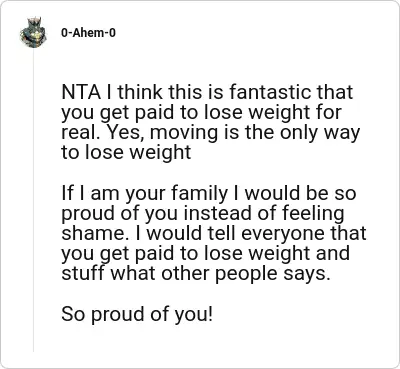This screenshot has height=369, width=400.
Task: Click the word "moving" in the comment
Action: pyautogui.click(x=185, y=133)
